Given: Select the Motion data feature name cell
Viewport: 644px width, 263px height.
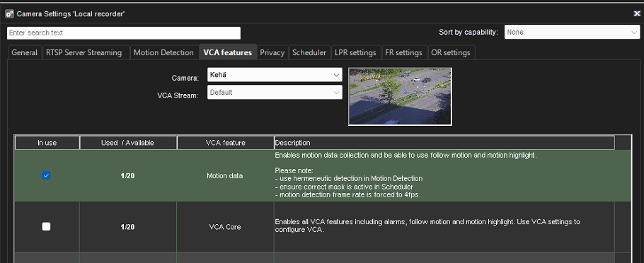Looking at the screenshot, I should [225, 175].
